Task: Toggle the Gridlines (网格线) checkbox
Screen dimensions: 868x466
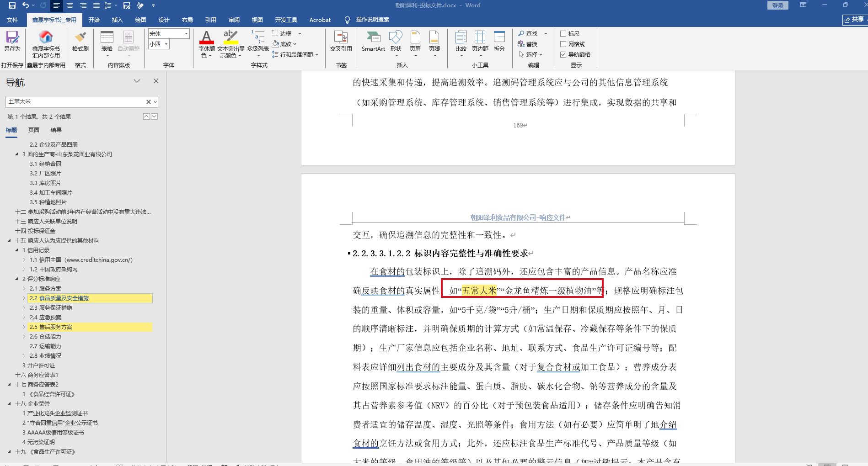Action: click(563, 44)
